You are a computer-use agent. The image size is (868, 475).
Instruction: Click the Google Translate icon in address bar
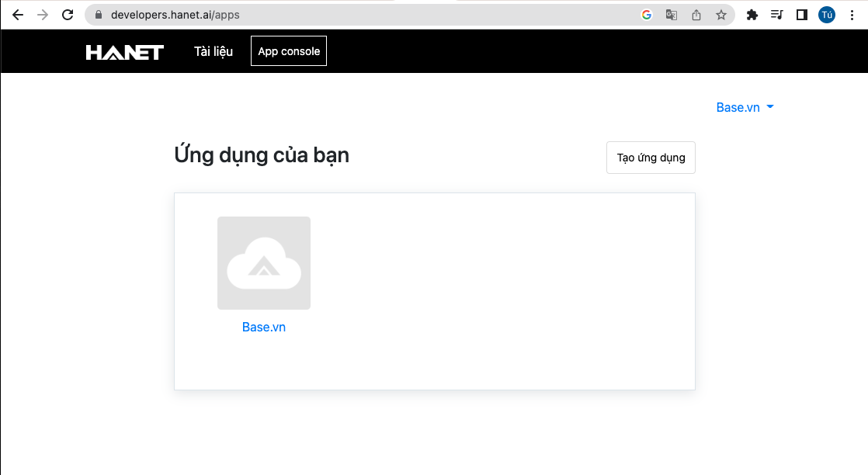(671, 14)
